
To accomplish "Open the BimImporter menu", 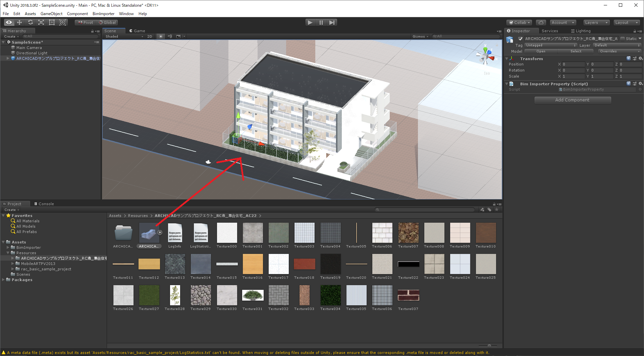I will [x=103, y=14].
